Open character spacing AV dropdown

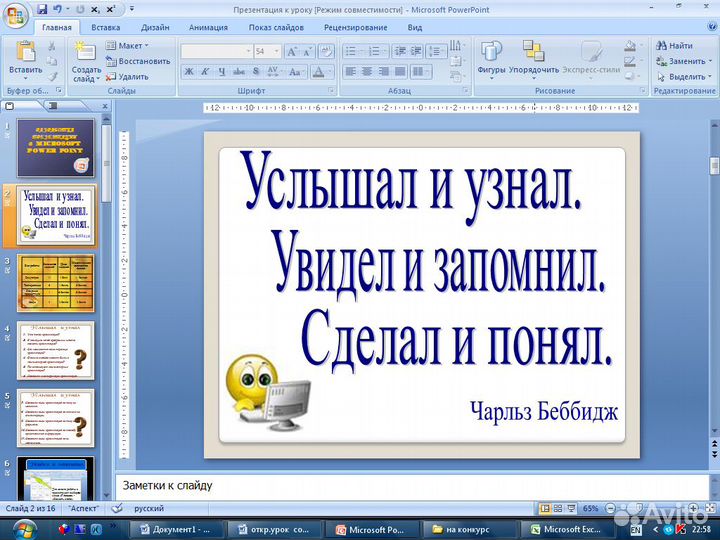point(274,72)
